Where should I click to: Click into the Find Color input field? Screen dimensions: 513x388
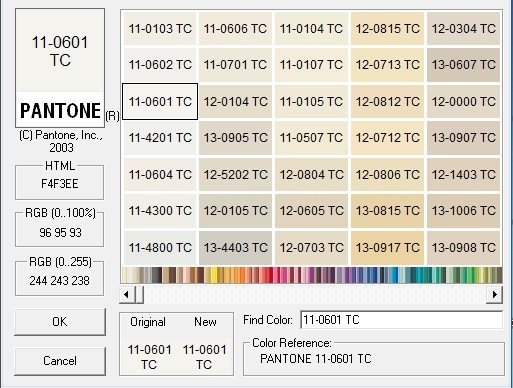pos(401,320)
